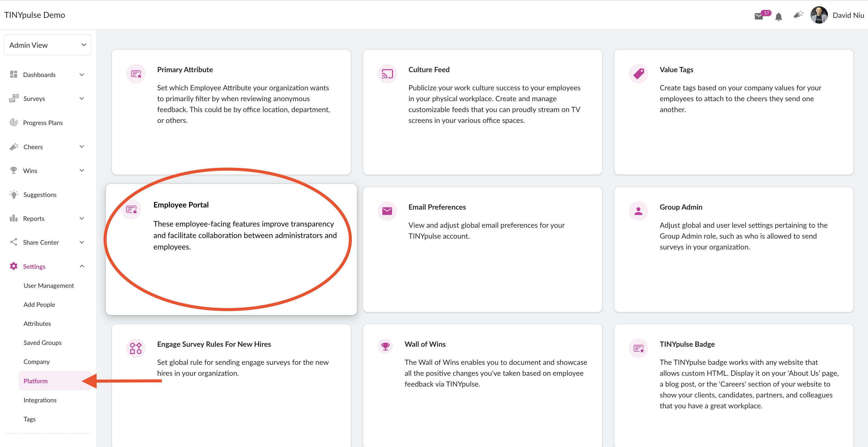Select Platform in Settings submenu
868x447 pixels.
coord(55,381)
